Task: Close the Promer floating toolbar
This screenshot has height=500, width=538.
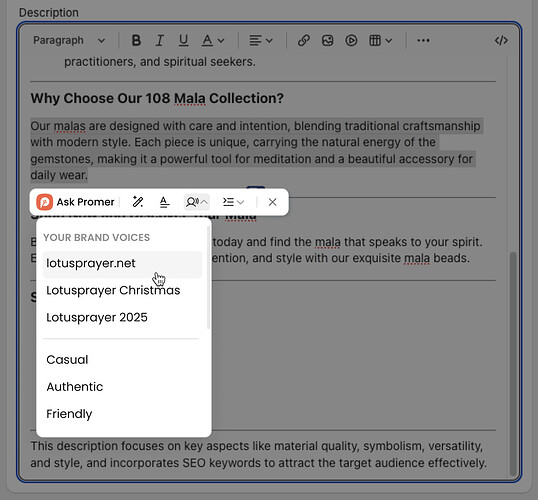Action: pos(272,202)
